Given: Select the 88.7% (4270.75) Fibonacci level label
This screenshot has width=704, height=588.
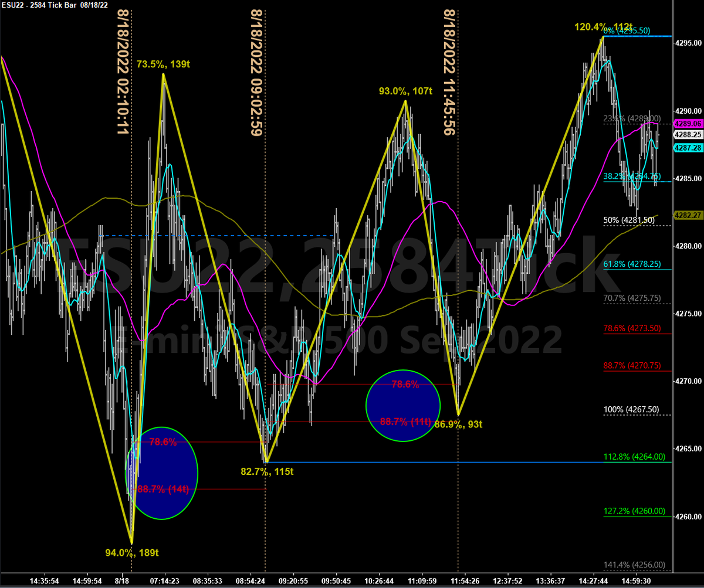Looking at the screenshot, I should 633,365.
